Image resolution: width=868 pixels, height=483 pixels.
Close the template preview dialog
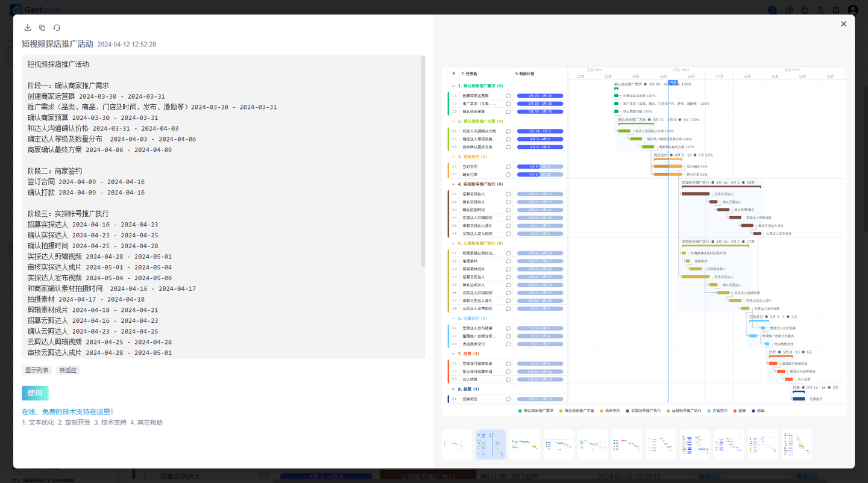pos(843,24)
